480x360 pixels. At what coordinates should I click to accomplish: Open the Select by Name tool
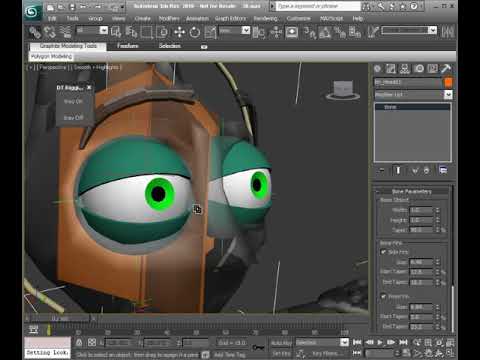[131, 32]
